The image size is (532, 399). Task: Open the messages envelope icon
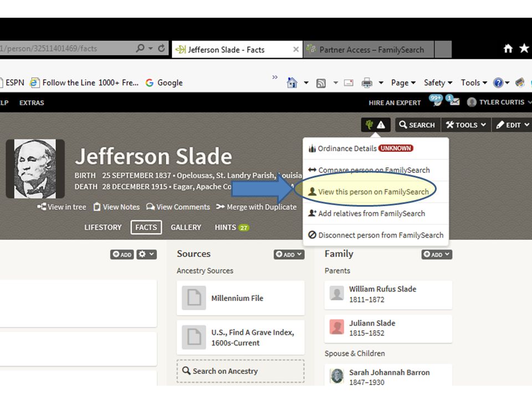pos(454,101)
